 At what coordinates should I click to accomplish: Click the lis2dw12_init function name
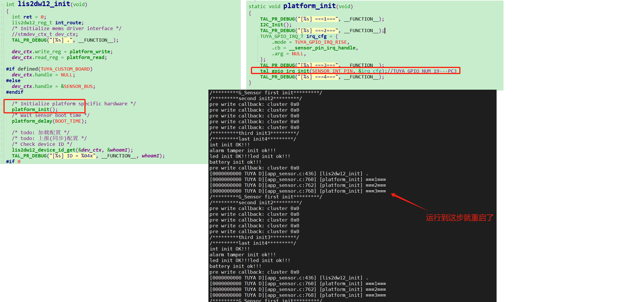click(44, 4)
